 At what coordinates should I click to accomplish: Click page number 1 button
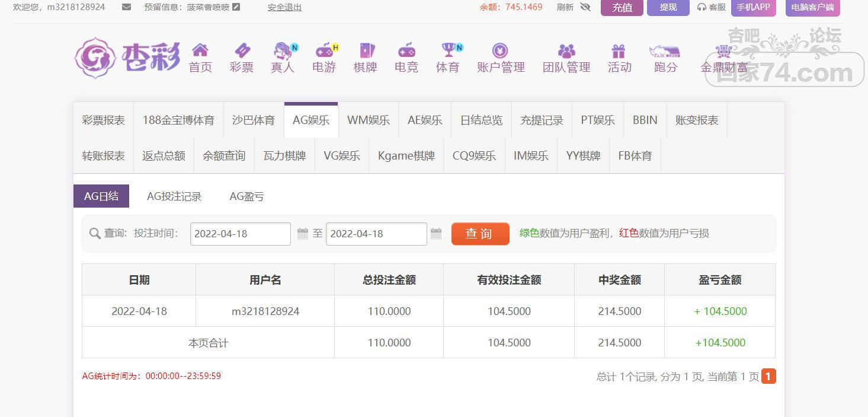[768, 376]
